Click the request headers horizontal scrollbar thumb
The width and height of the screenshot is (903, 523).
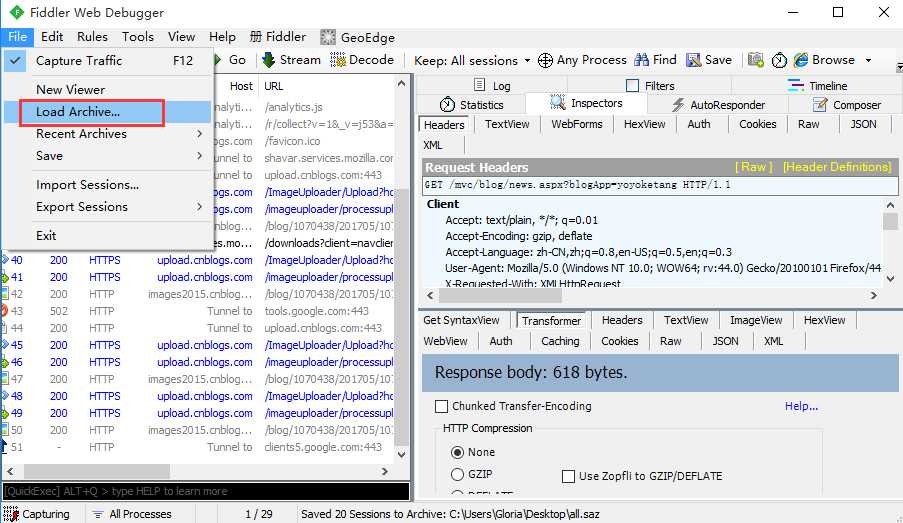(x=500, y=295)
